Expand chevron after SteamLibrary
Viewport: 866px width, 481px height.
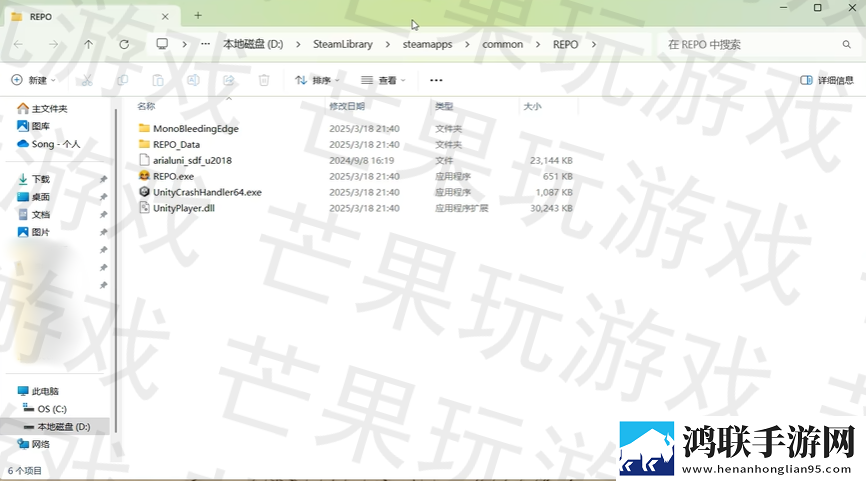[x=388, y=44]
